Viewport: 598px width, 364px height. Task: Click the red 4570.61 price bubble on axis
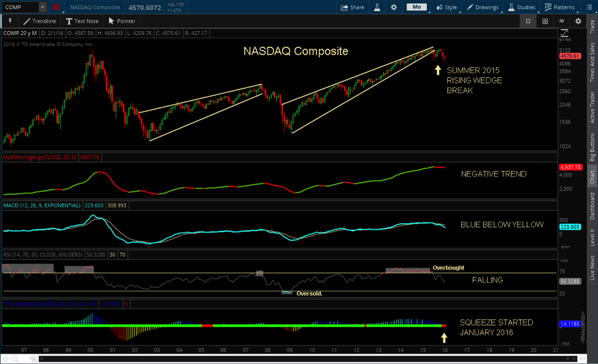coord(570,56)
